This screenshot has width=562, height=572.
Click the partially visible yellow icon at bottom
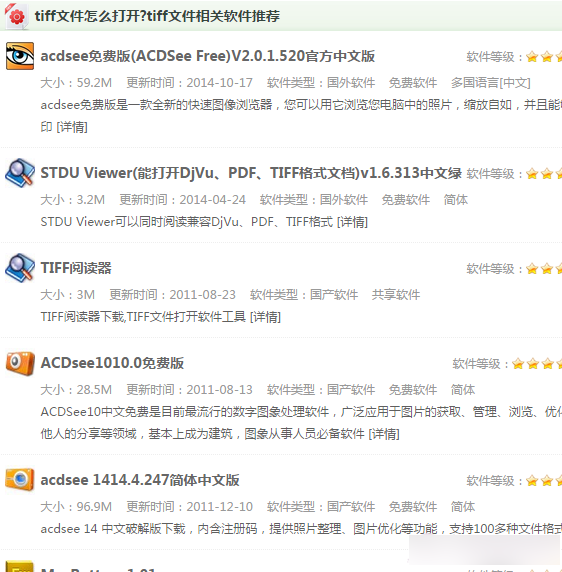(x=20, y=567)
